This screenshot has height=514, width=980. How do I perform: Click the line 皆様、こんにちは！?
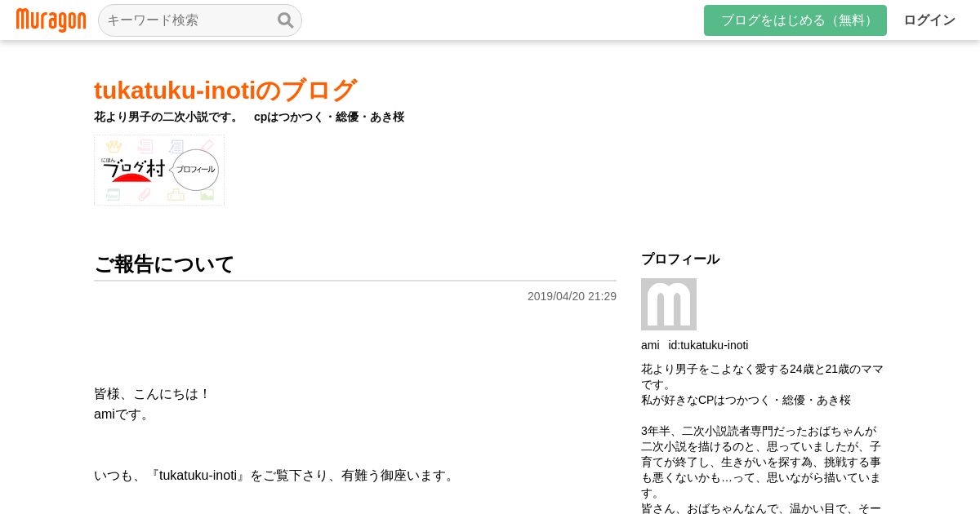(x=153, y=394)
